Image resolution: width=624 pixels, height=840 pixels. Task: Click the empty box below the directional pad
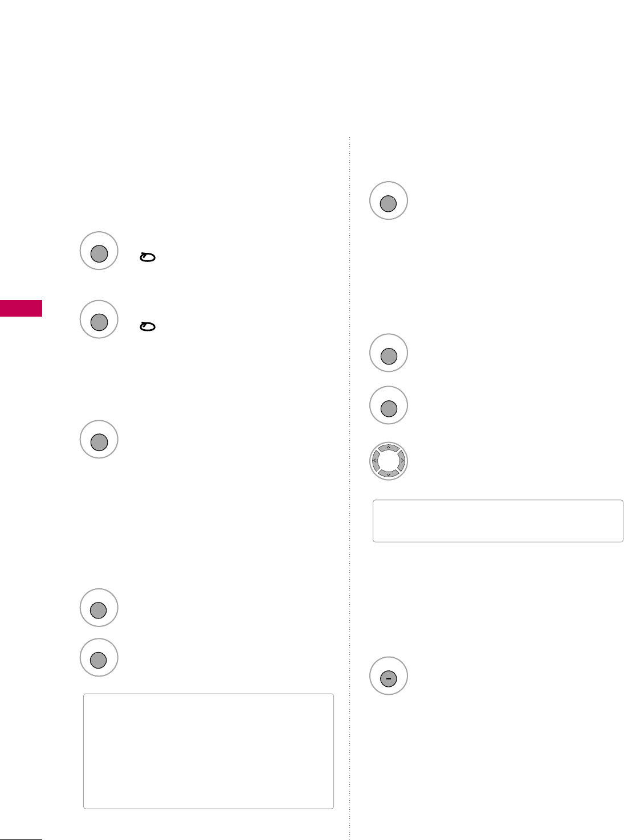[497, 521]
